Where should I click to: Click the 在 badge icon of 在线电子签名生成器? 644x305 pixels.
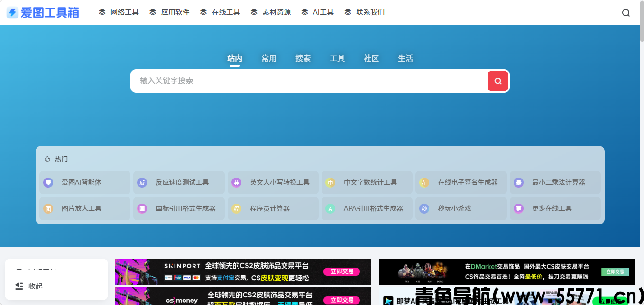[424, 182]
